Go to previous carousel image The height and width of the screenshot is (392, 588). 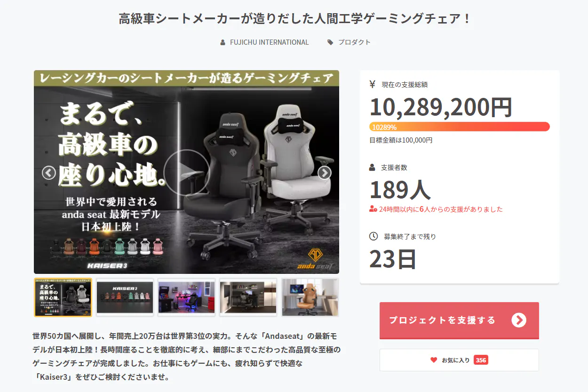pyautogui.click(x=49, y=173)
